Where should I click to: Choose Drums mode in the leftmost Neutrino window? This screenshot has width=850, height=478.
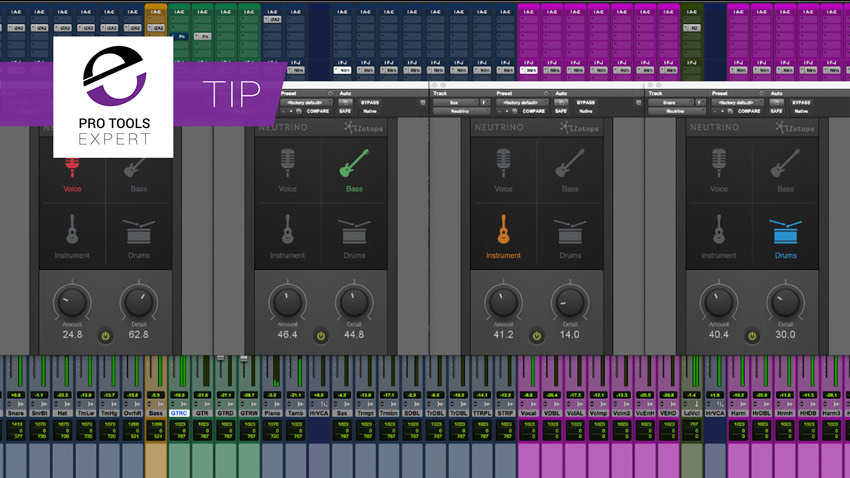click(139, 238)
